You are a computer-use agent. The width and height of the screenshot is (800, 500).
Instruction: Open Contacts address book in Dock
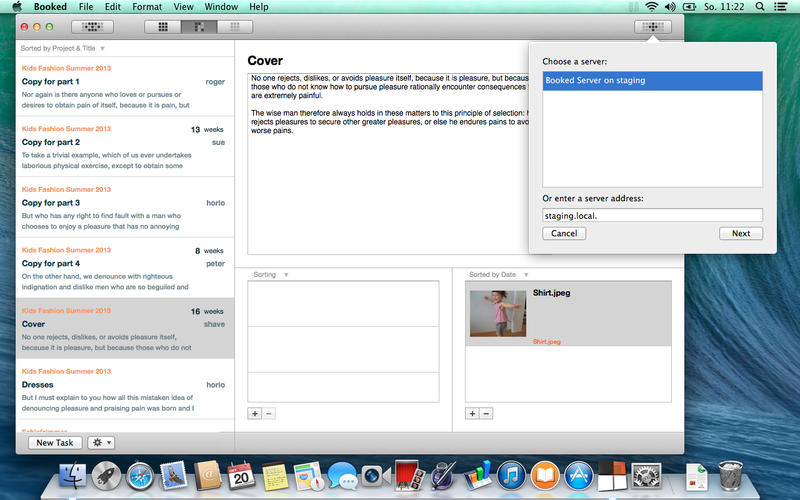tap(207, 477)
